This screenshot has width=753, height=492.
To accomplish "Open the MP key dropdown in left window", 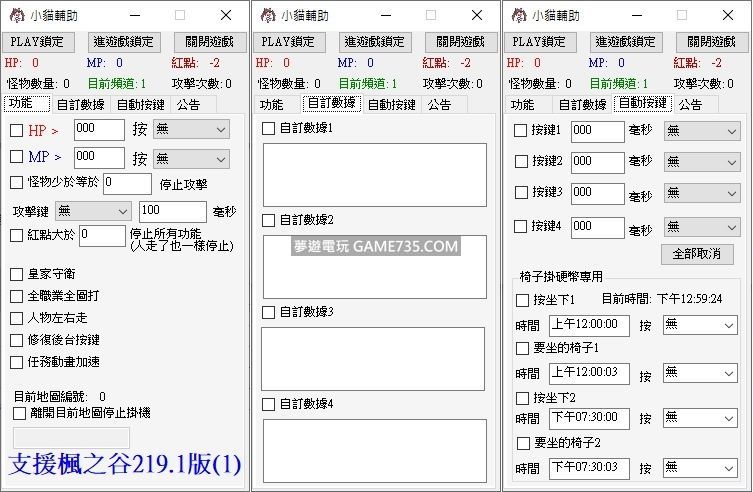I will pyautogui.click(x=191, y=159).
